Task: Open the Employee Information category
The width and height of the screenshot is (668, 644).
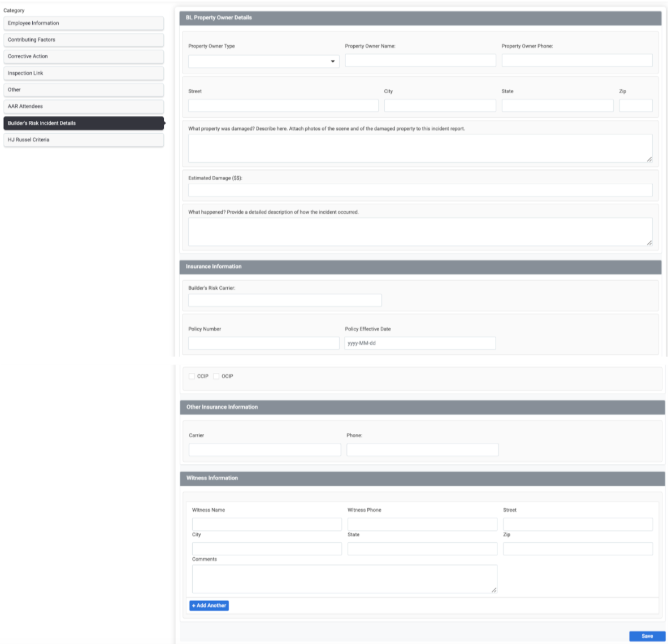Action: coord(84,23)
